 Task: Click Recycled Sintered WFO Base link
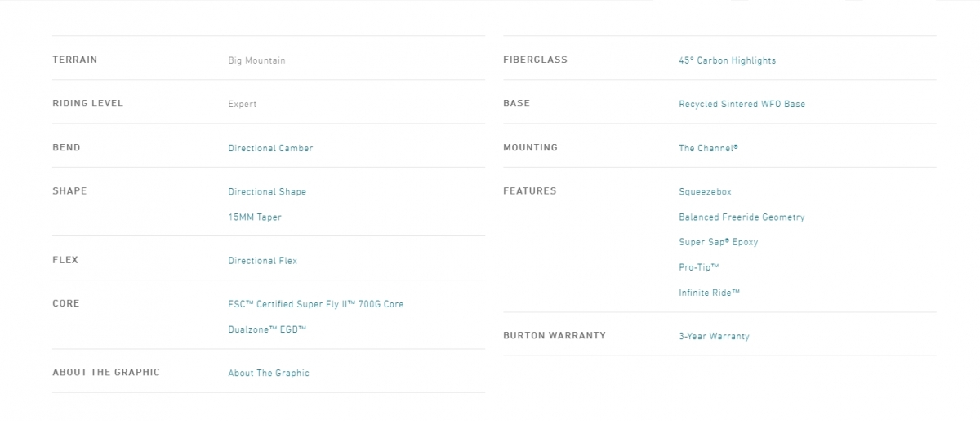click(742, 104)
